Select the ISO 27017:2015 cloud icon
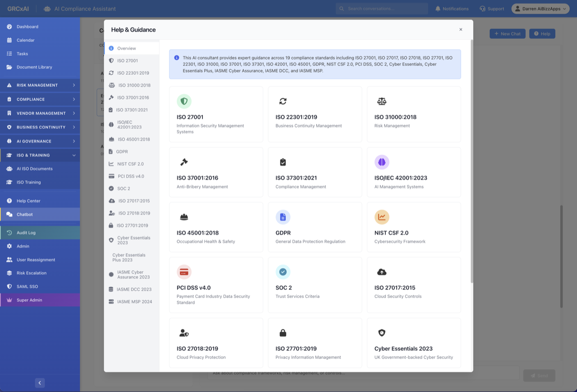Image resolution: width=577 pixels, height=392 pixels. [x=382, y=272]
